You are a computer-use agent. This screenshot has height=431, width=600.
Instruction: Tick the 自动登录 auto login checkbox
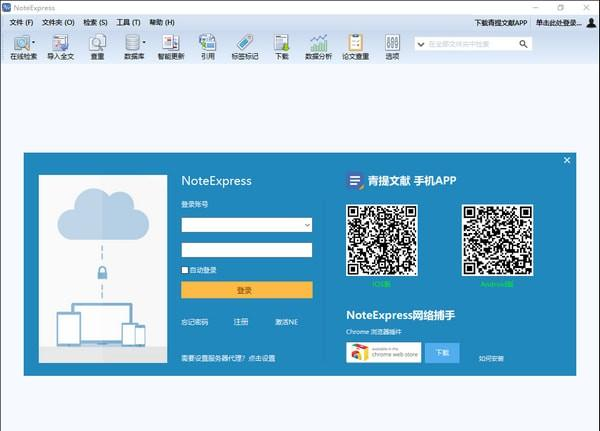click(185, 270)
